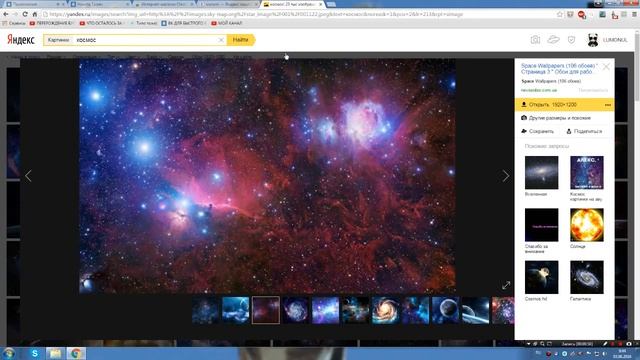Open the Вселенная related query thumbnail
640x360 pixels.
pyautogui.click(x=542, y=173)
